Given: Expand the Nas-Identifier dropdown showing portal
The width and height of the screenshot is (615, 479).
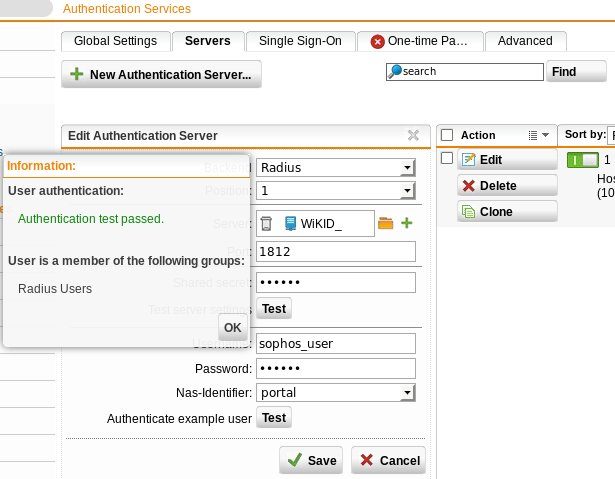Looking at the screenshot, I should 406,393.
